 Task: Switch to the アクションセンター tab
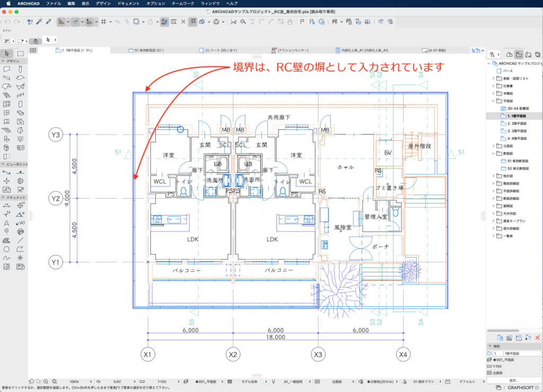[290, 50]
